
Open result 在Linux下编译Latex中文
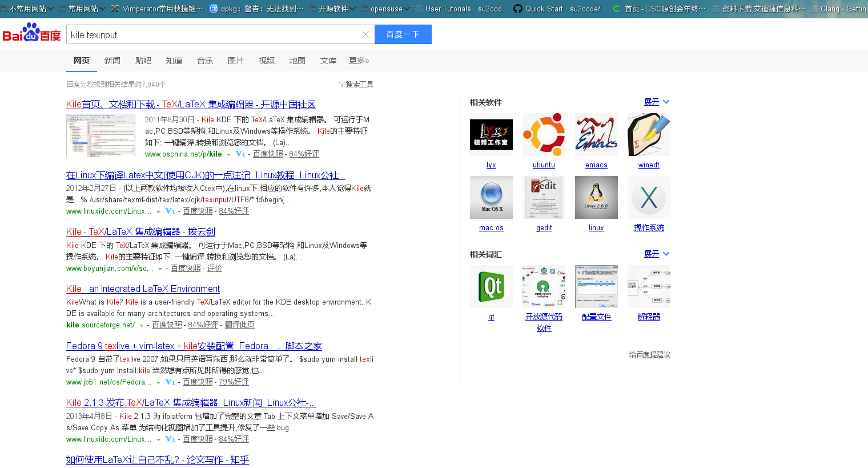pyautogui.click(x=206, y=175)
